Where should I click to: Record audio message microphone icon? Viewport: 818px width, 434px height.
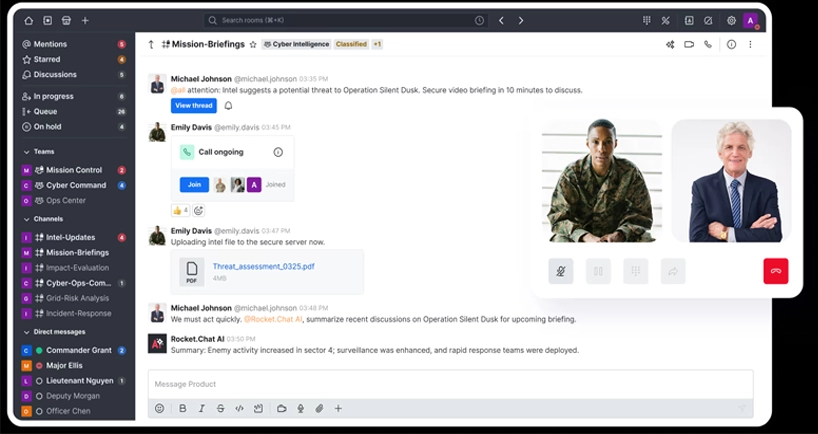point(300,409)
